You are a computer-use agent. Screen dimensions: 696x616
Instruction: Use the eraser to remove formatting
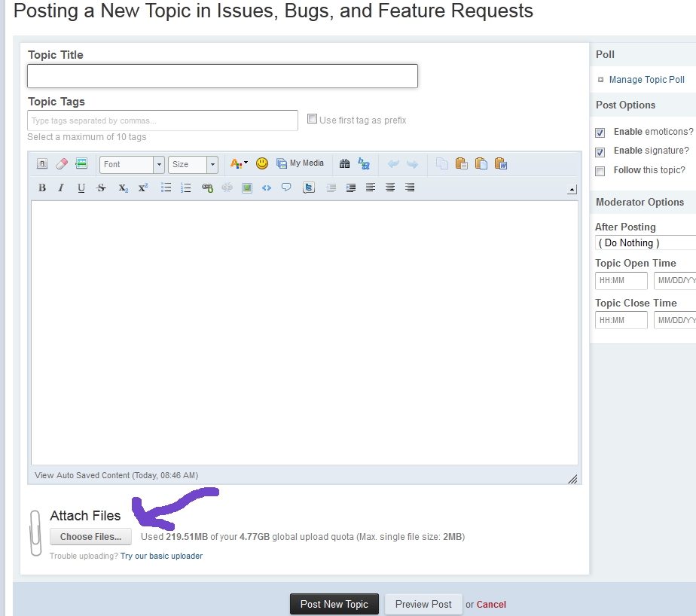[62, 163]
